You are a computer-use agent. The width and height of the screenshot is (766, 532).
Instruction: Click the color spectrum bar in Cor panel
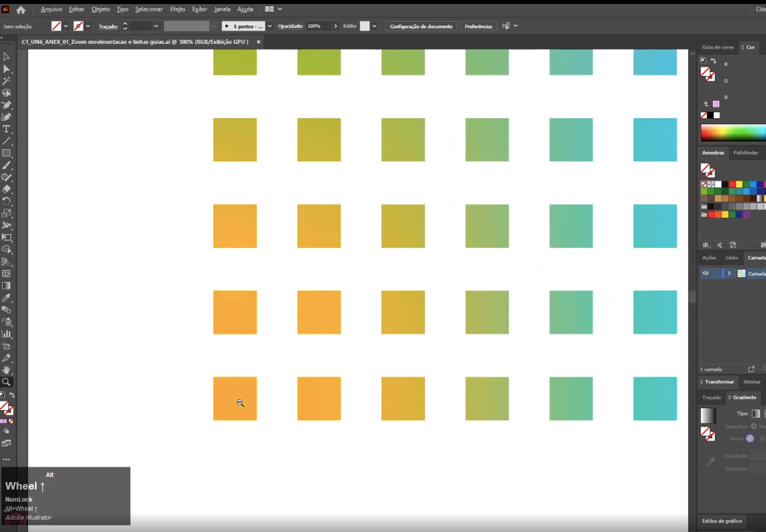(x=733, y=133)
